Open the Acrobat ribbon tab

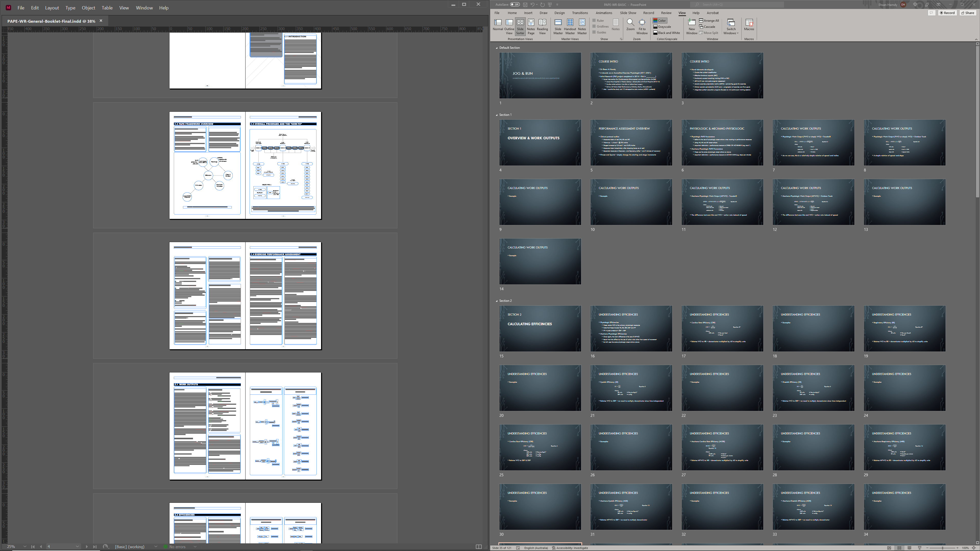713,13
